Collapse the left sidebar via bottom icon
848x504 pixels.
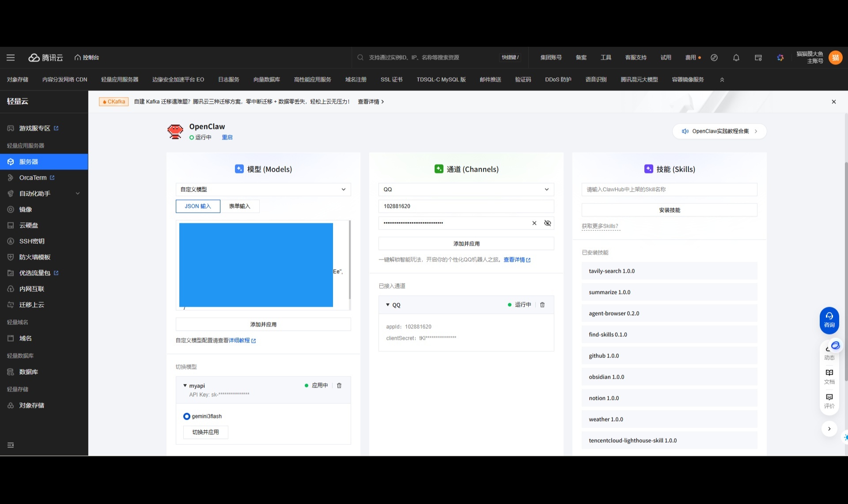(x=11, y=445)
